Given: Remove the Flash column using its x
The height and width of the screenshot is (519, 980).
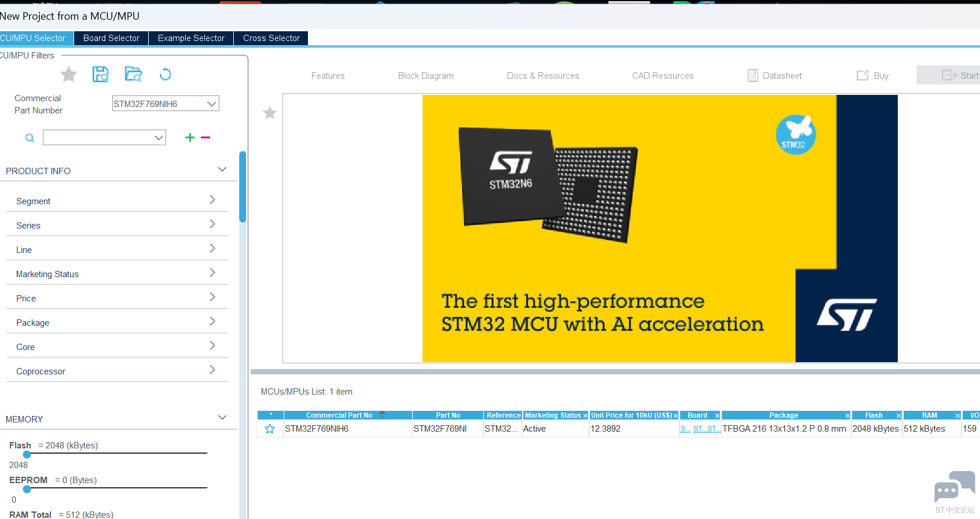Looking at the screenshot, I should point(898,415).
